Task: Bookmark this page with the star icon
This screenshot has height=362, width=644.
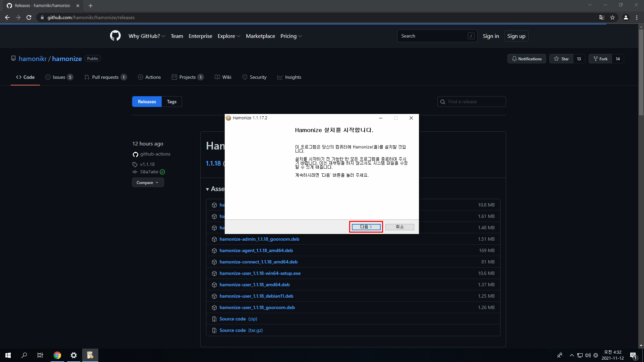Action: [x=612, y=17]
